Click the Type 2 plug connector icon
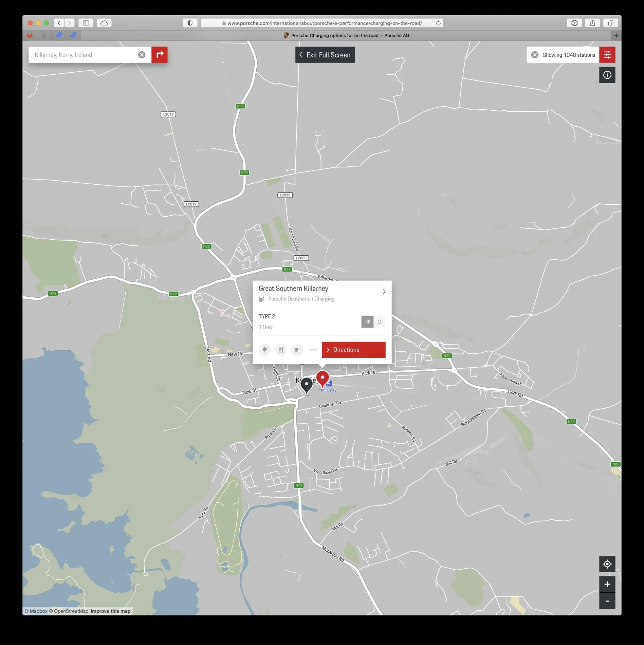644x645 pixels. point(367,321)
